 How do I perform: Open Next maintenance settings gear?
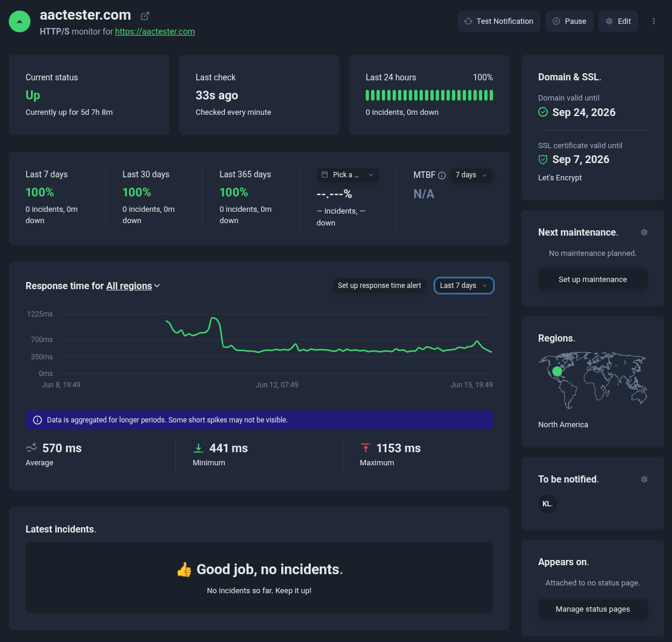644,233
